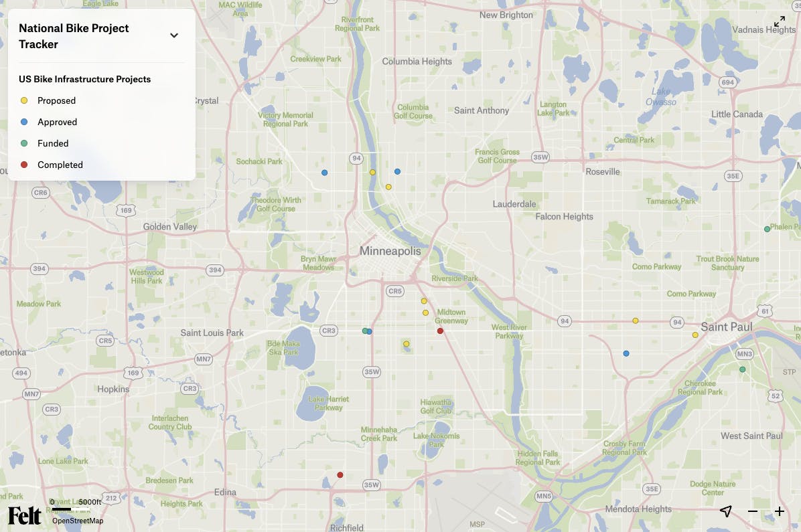This screenshot has width=801, height=532.
Task: Select the red completed marker near Edina
Action: (x=340, y=475)
